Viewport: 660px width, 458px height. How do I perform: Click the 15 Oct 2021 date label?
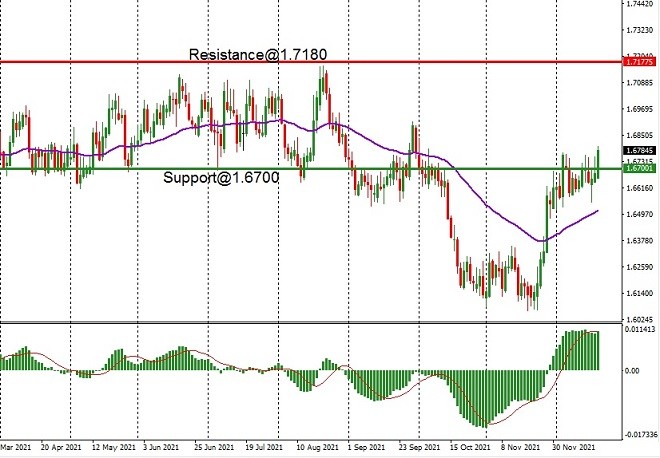(470, 447)
